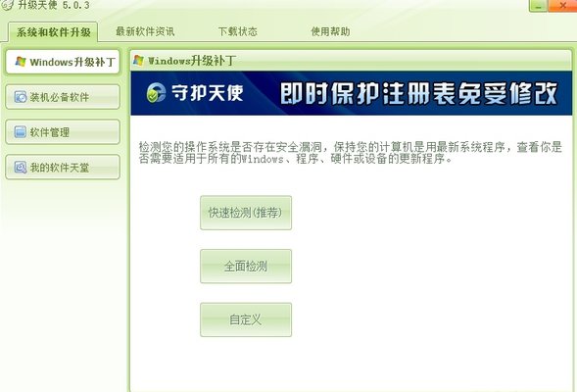The image size is (577, 392).
Task: Click the 升级天使 5.0.3 title text
Action: click(54, 5)
